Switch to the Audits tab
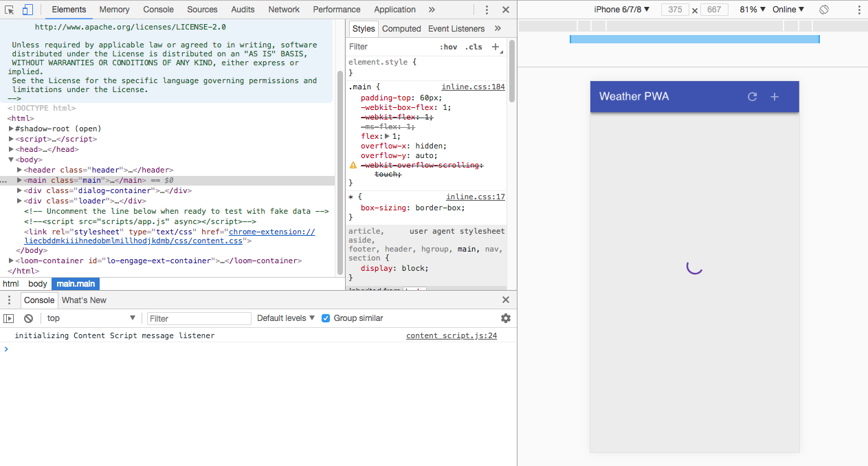Viewport: 868px width, 466px height. (243, 10)
